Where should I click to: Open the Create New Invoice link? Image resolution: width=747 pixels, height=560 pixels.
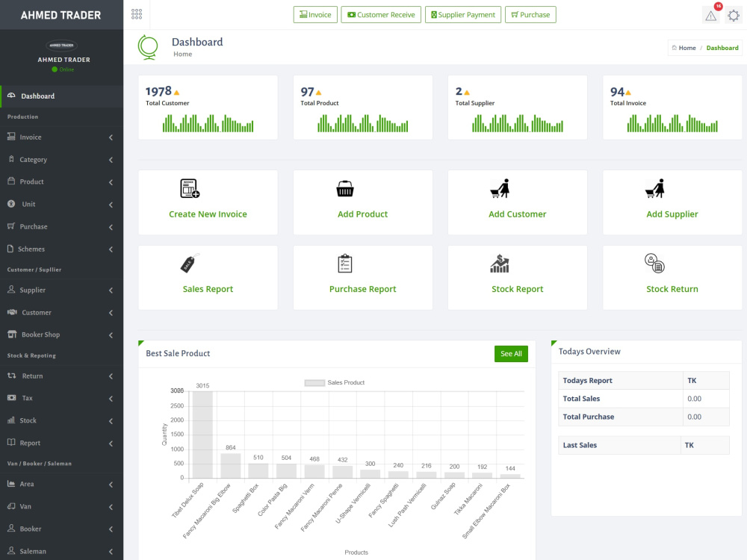(x=208, y=214)
